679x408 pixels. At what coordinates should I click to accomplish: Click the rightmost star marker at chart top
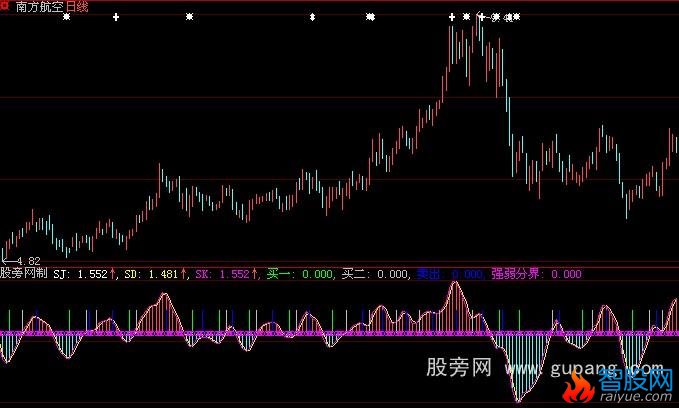[516, 17]
